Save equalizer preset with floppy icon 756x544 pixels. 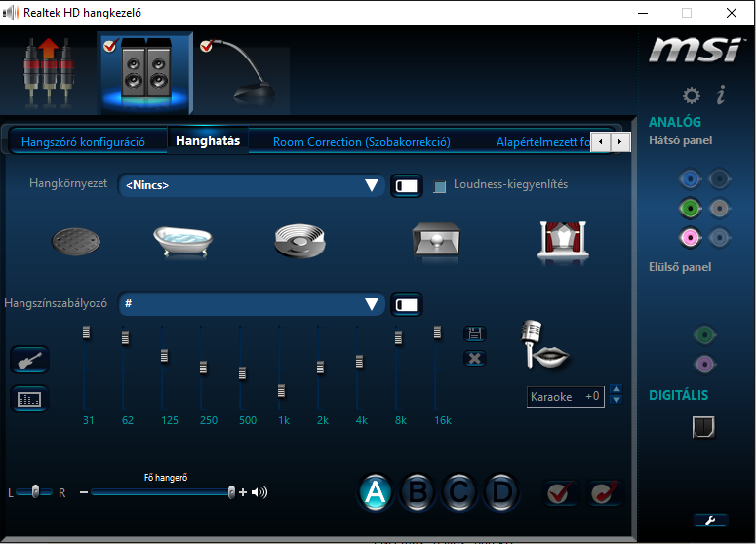[x=475, y=333]
